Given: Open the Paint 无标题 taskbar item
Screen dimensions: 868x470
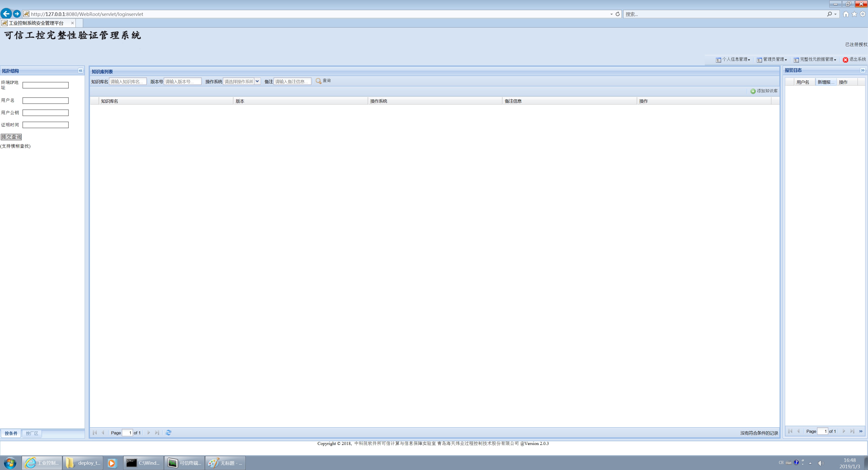Looking at the screenshot, I should click(x=225, y=463).
